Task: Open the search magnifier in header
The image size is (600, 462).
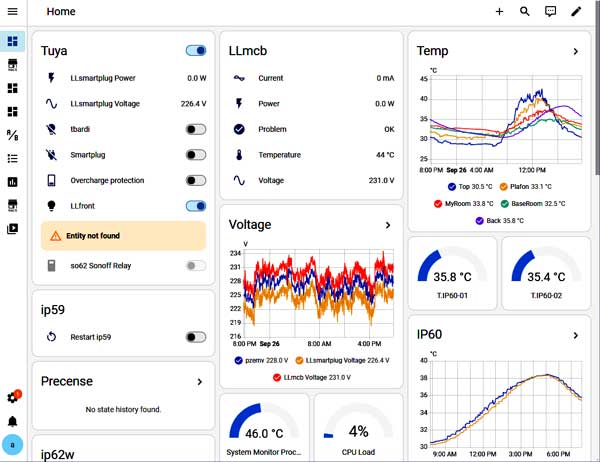Action: pos(525,11)
